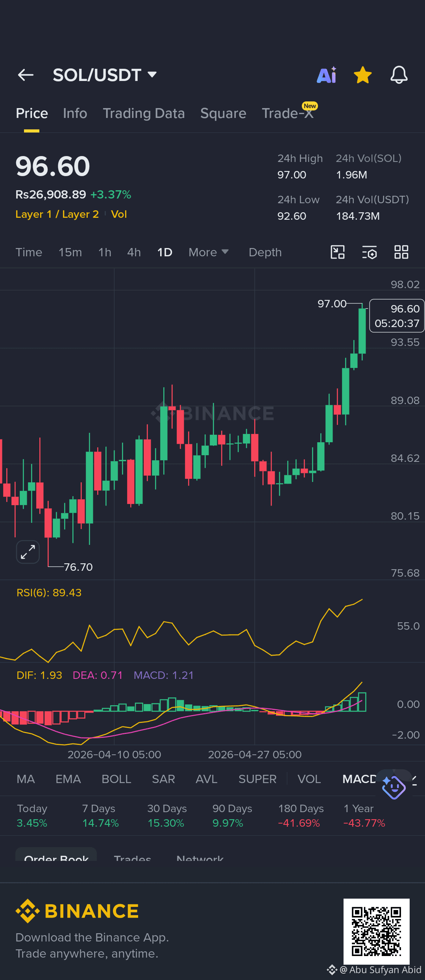The width and height of the screenshot is (425, 980).
Task: Tap the RSI(6): 89.43 label
Action: (x=49, y=592)
